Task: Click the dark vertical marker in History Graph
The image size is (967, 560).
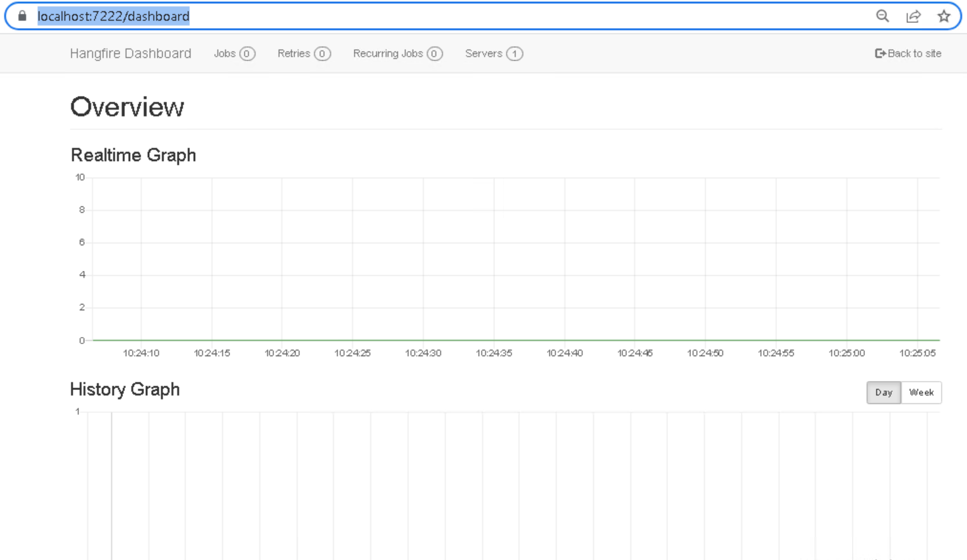Action: (112, 484)
